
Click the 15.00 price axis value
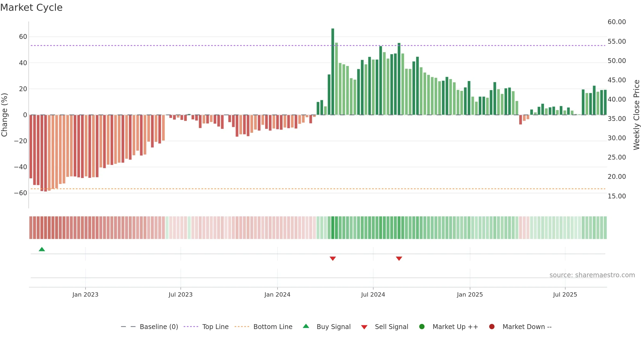617,196
